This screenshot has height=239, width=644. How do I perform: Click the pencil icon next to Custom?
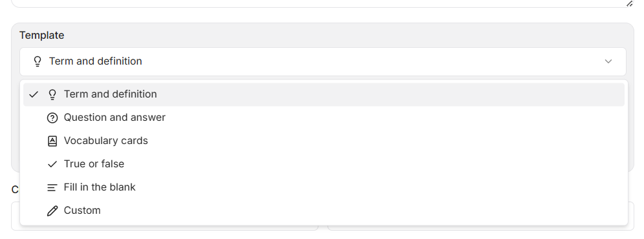coord(52,211)
